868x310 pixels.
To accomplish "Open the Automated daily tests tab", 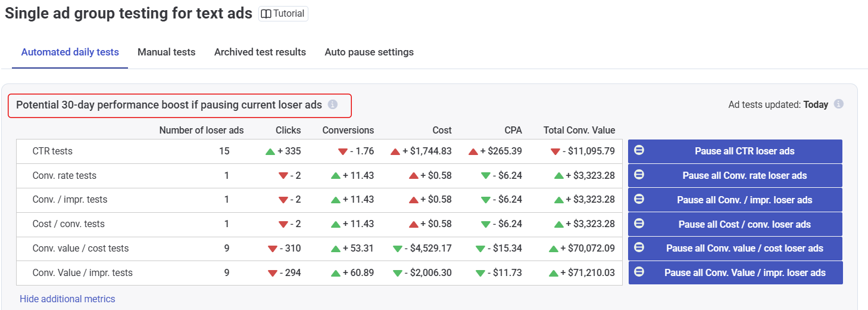I will [x=70, y=52].
